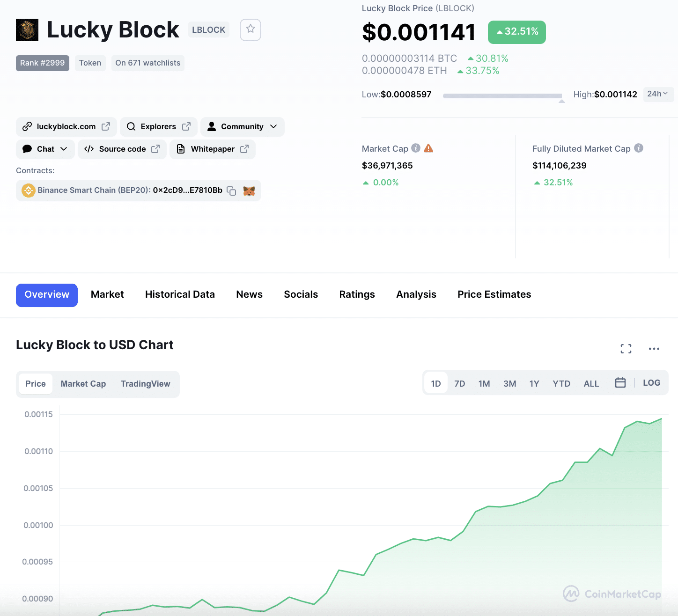Select the YTD chart range
The width and height of the screenshot is (678, 616).
pyautogui.click(x=561, y=384)
